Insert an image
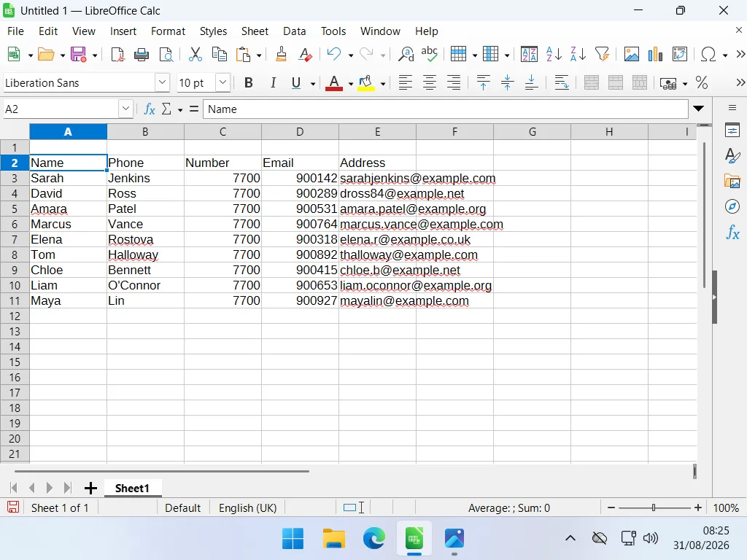 coord(632,54)
